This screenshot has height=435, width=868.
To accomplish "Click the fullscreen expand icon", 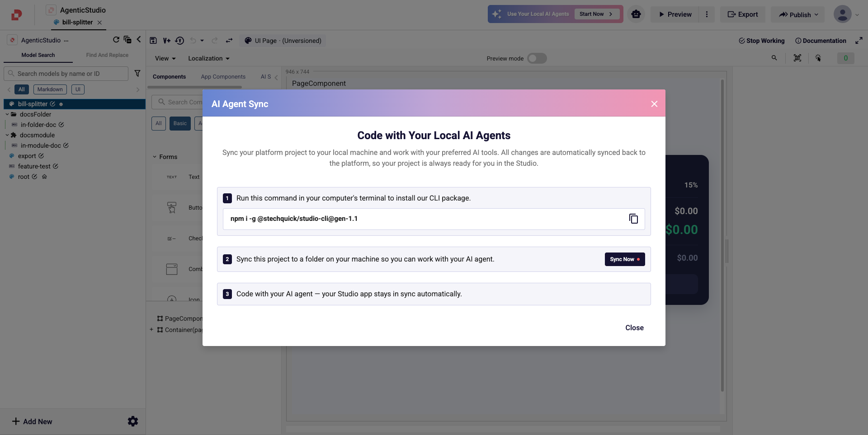I will [859, 41].
